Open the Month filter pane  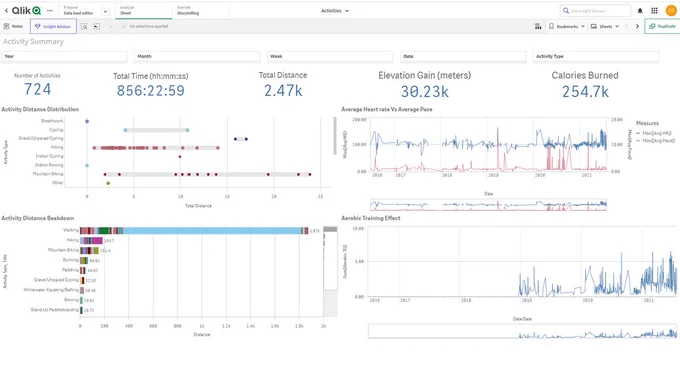[x=197, y=56]
